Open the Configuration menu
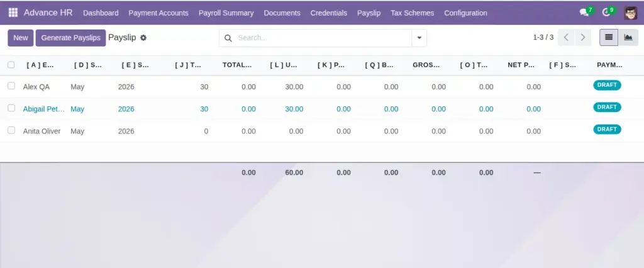 coord(465,13)
